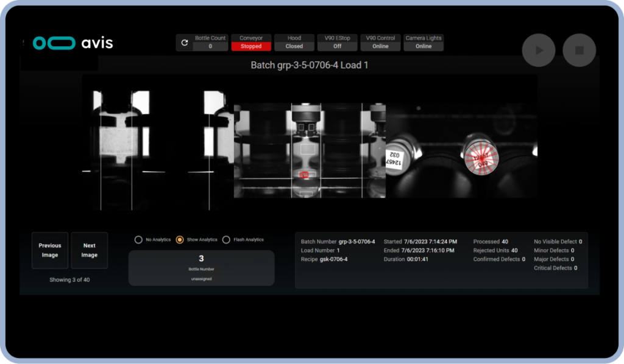
Task: Open the center vial camera image
Action: pos(310,149)
